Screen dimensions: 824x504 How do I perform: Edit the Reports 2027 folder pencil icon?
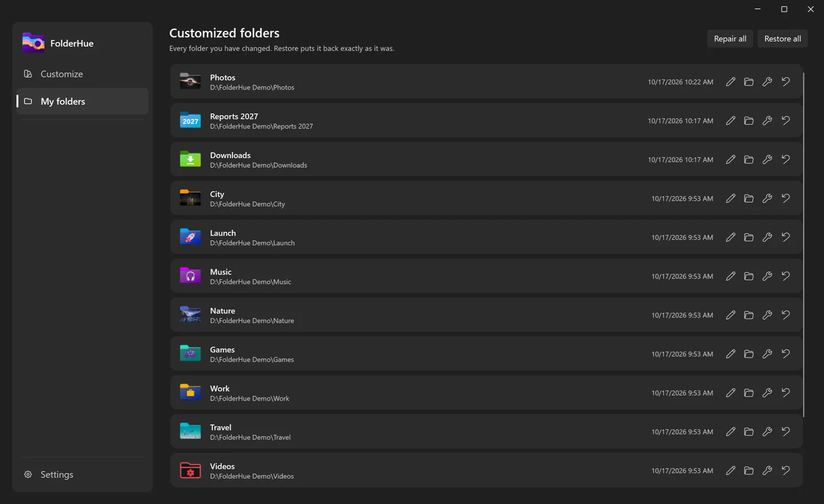(730, 121)
